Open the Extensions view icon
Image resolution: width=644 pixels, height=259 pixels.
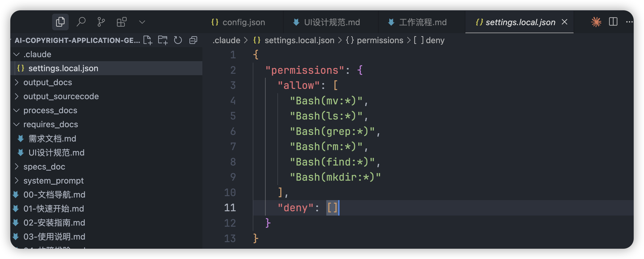coord(122,22)
